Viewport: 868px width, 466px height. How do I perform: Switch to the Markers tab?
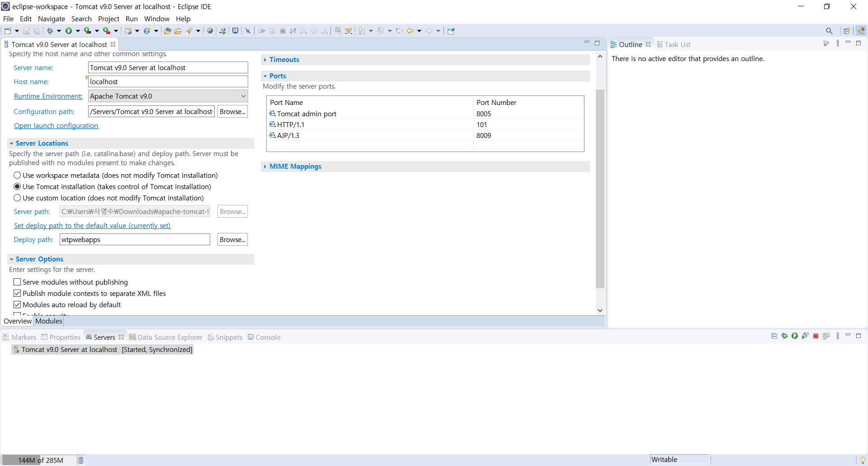19,337
